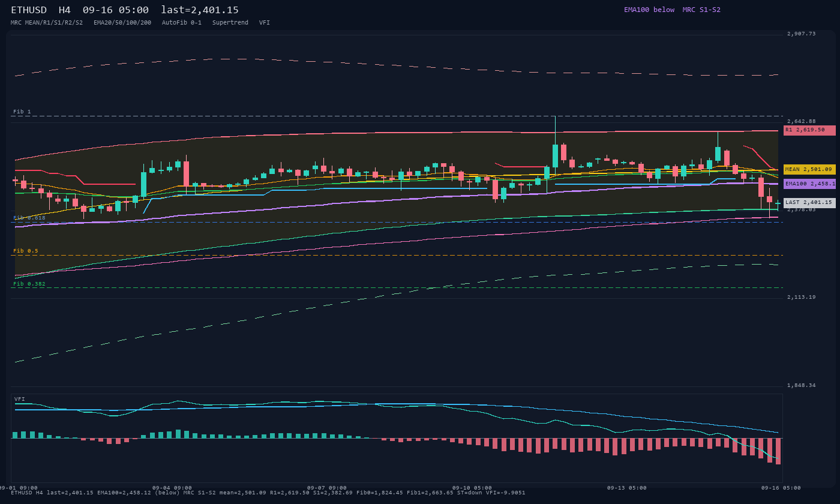Click the H4 timeframe label

tap(65, 10)
